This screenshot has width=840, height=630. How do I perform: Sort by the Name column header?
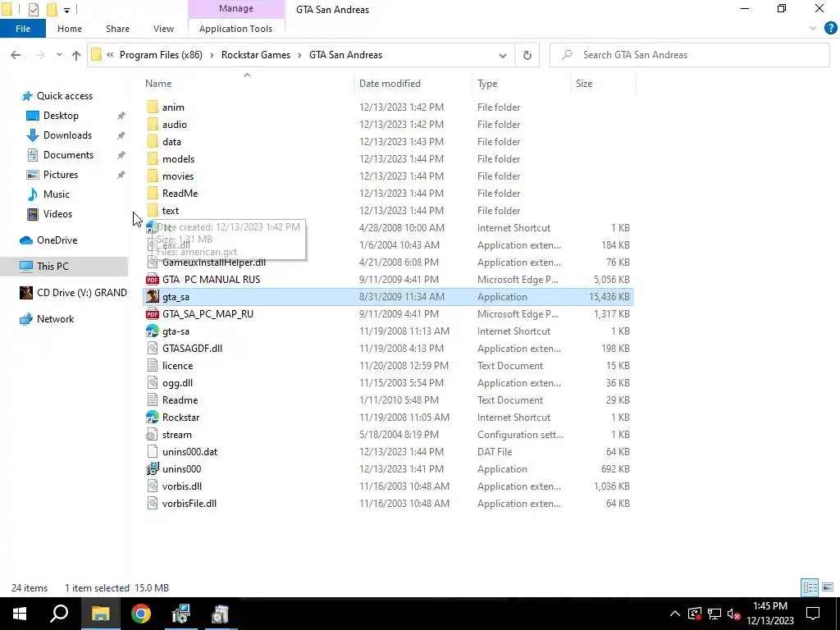248,84
